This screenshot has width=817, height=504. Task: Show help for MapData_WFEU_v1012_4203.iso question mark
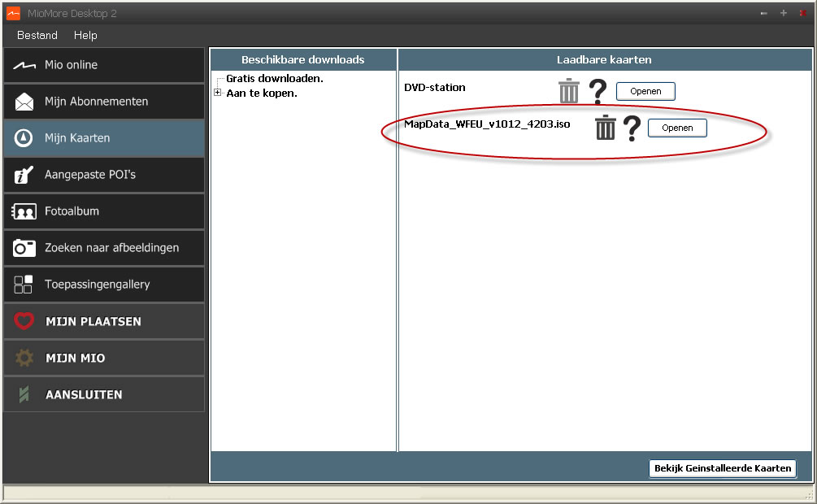[632, 128]
